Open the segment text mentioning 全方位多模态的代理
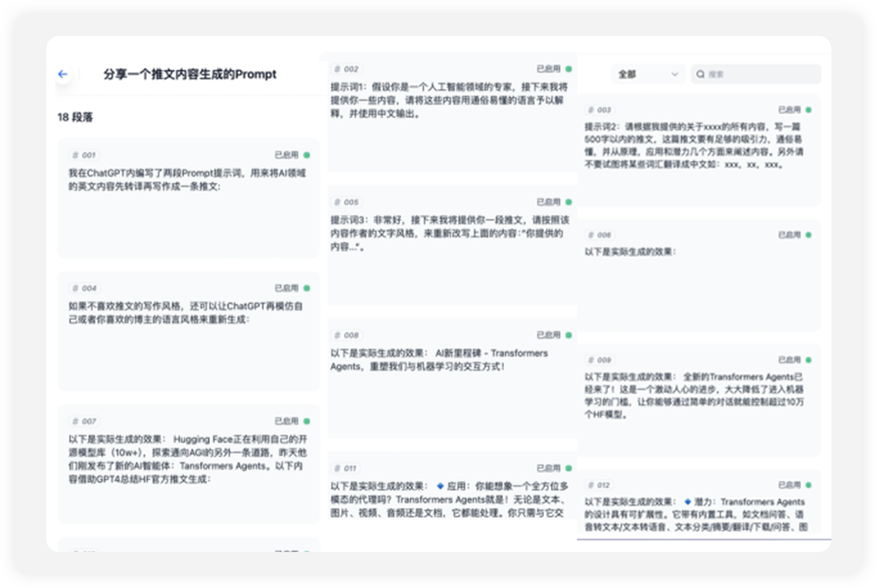Viewport: 877px width, 588px height. pyautogui.click(x=450, y=499)
